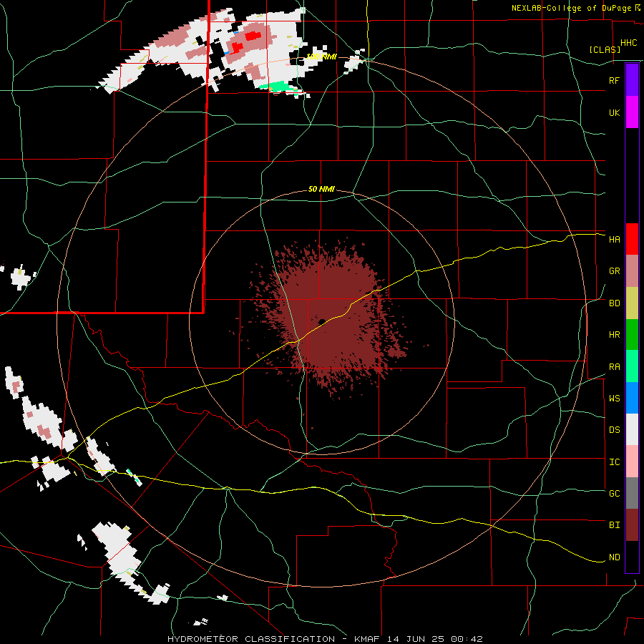Click the "HR" legend label
The image size is (644, 644).
614,335
